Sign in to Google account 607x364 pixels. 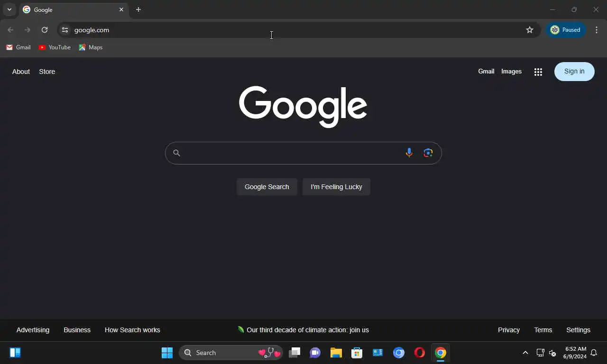(574, 72)
